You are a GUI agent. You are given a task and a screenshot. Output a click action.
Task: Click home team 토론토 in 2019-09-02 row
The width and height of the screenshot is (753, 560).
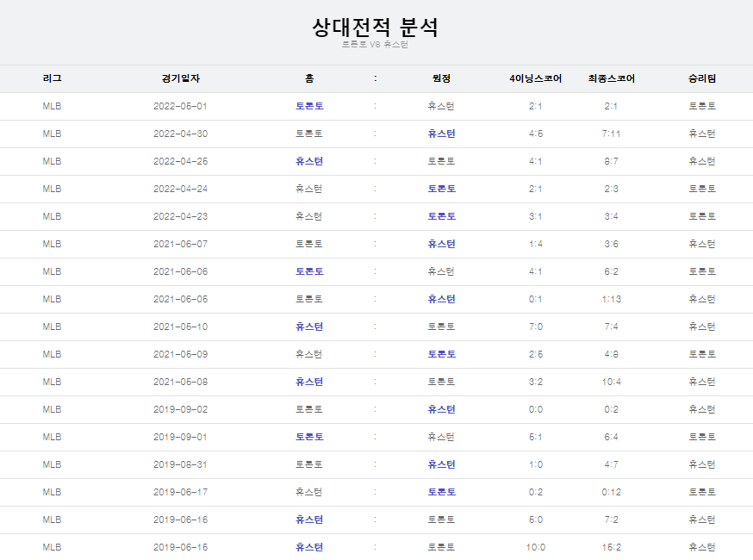309,410
